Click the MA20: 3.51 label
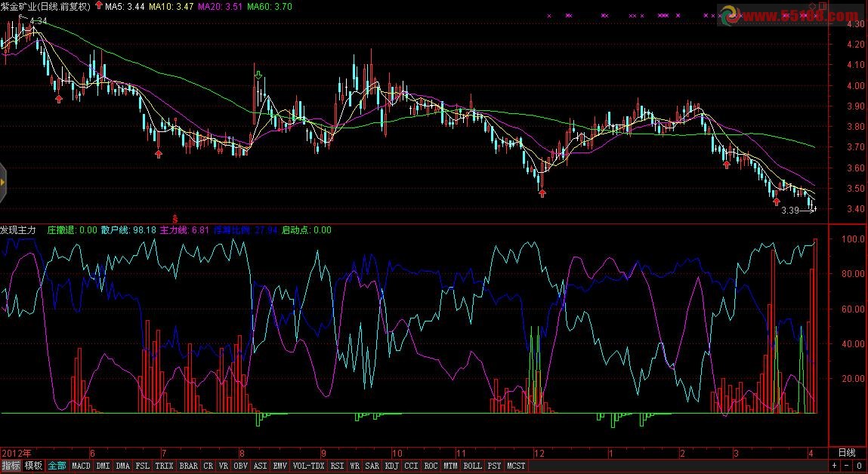 pos(220,7)
